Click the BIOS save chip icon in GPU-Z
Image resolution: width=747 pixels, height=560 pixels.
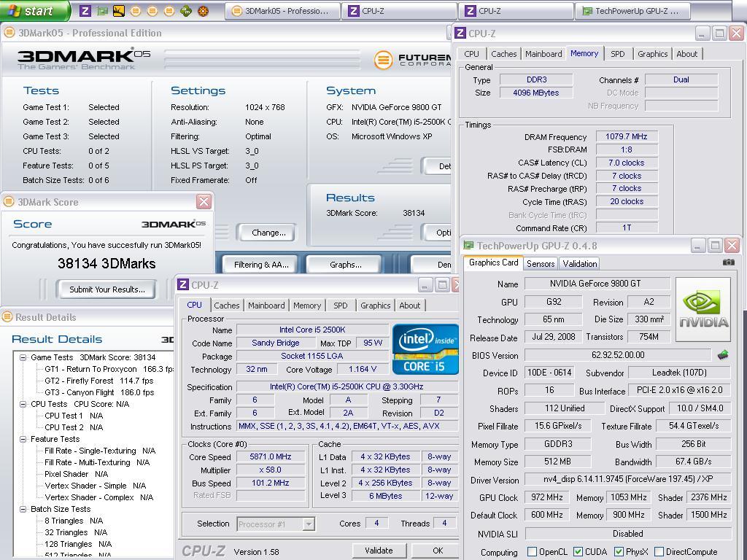pyautogui.click(x=723, y=355)
